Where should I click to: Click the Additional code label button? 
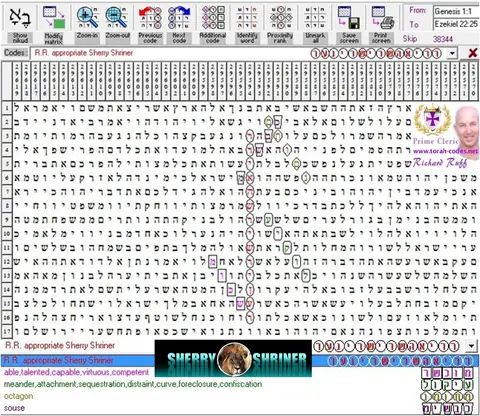pos(213,38)
